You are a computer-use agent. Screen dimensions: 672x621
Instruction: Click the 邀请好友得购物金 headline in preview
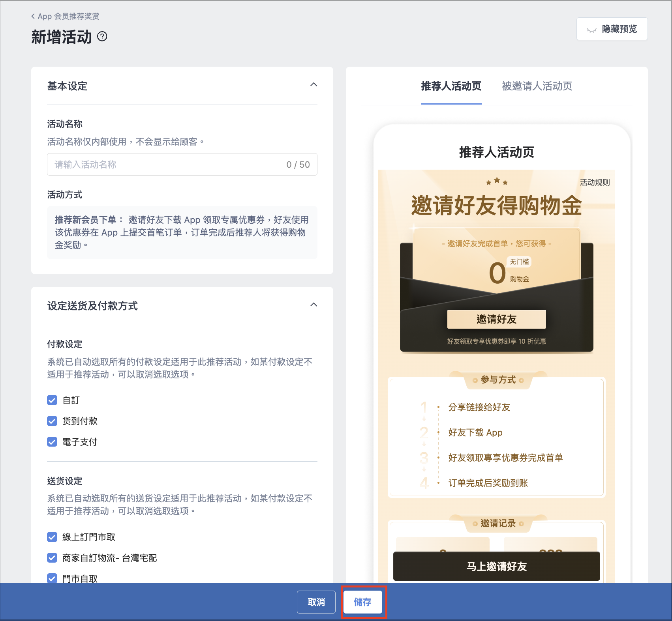click(x=497, y=206)
